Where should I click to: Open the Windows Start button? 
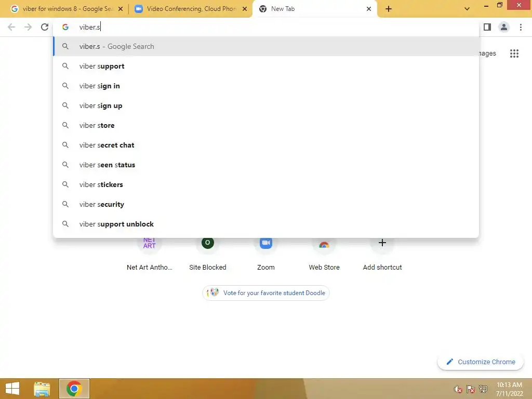click(12, 389)
